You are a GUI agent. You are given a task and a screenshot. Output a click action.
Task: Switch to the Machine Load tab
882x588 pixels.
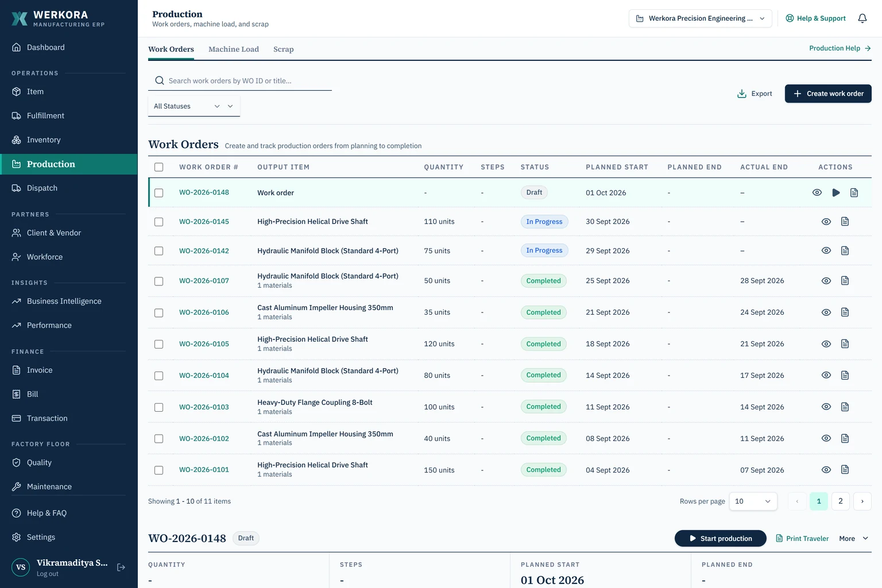point(234,49)
